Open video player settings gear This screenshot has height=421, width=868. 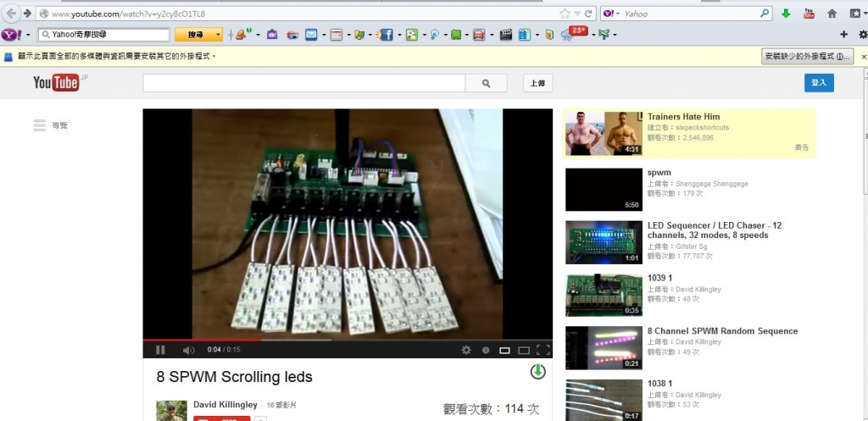[465, 350]
